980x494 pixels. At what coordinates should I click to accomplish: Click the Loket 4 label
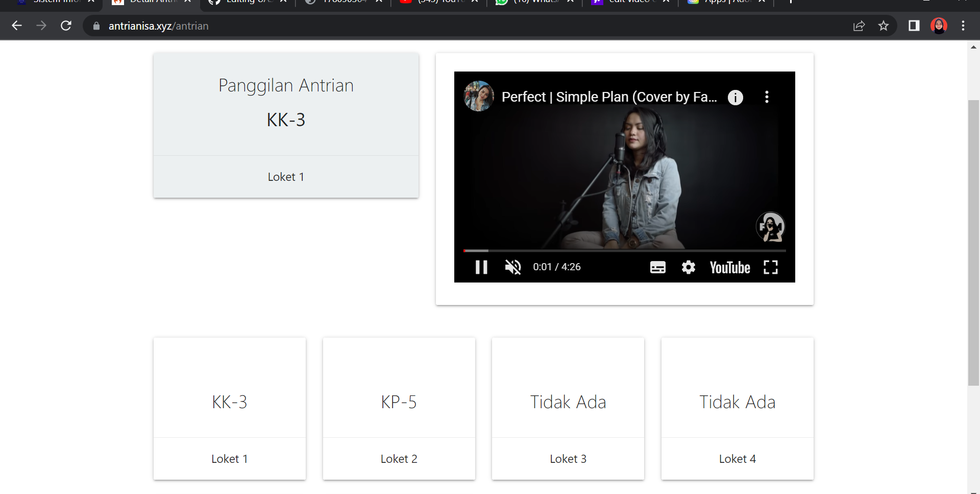pos(738,459)
